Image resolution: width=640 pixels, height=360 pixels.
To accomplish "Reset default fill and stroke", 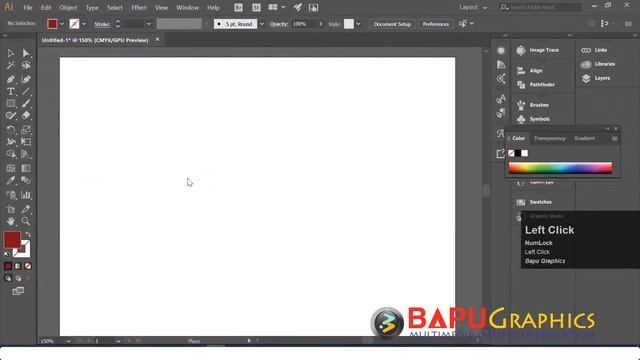I will [x=7, y=254].
